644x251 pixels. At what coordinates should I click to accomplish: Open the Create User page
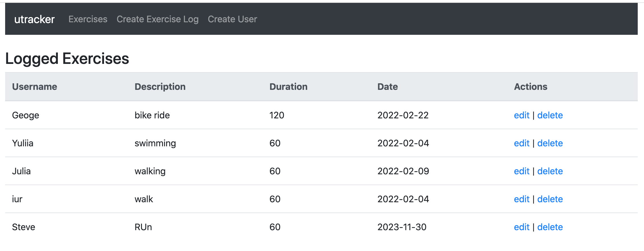pyautogui.click(x=232, y=19)
